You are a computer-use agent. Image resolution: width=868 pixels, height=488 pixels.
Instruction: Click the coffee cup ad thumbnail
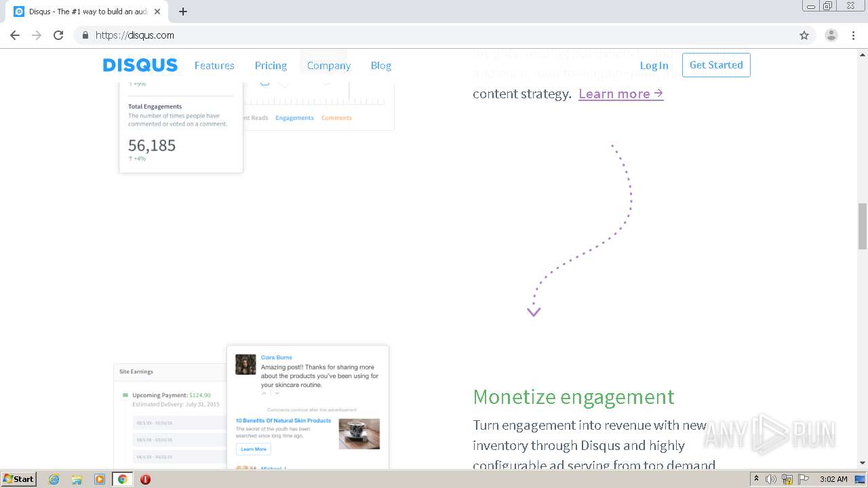pyautogui.click(x=359, y=434)
